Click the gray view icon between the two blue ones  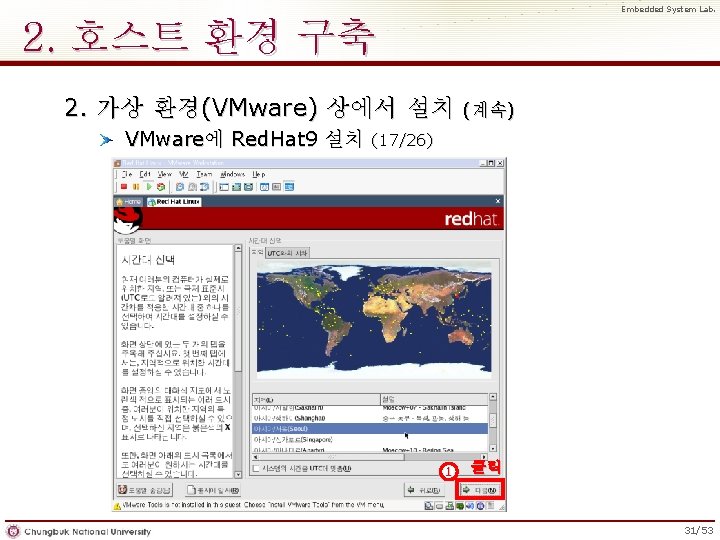click(x=276, y=187)
